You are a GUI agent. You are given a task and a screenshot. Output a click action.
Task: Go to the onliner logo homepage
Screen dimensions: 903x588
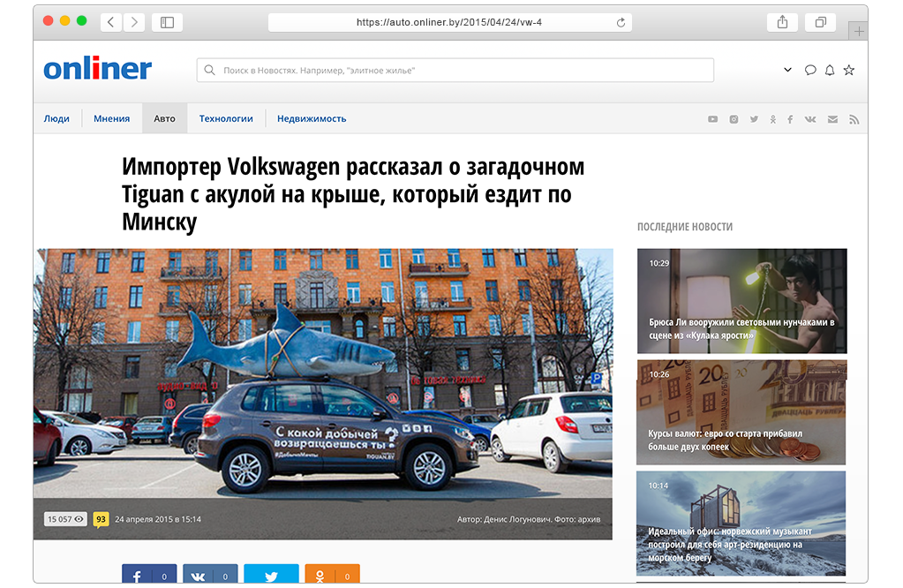98,69
